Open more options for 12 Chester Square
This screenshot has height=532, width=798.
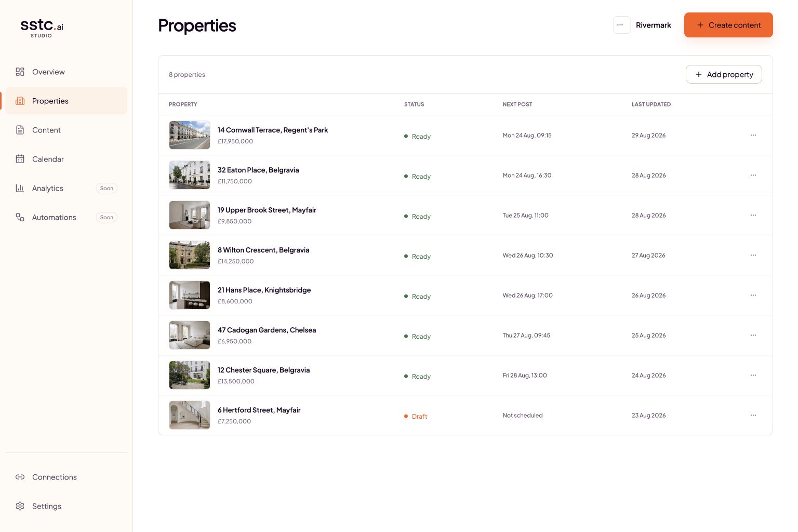click(753, 375)
